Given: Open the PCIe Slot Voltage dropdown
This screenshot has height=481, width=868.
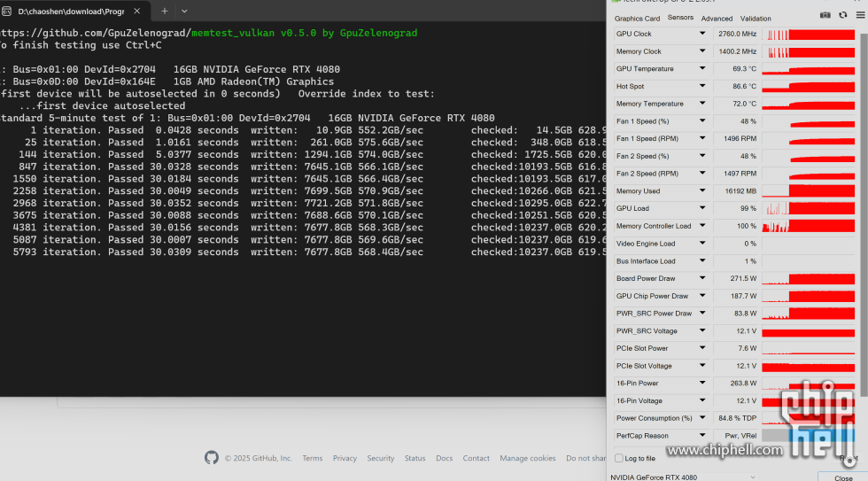Looking at the screenshot, I should click(x=701, y=366).
